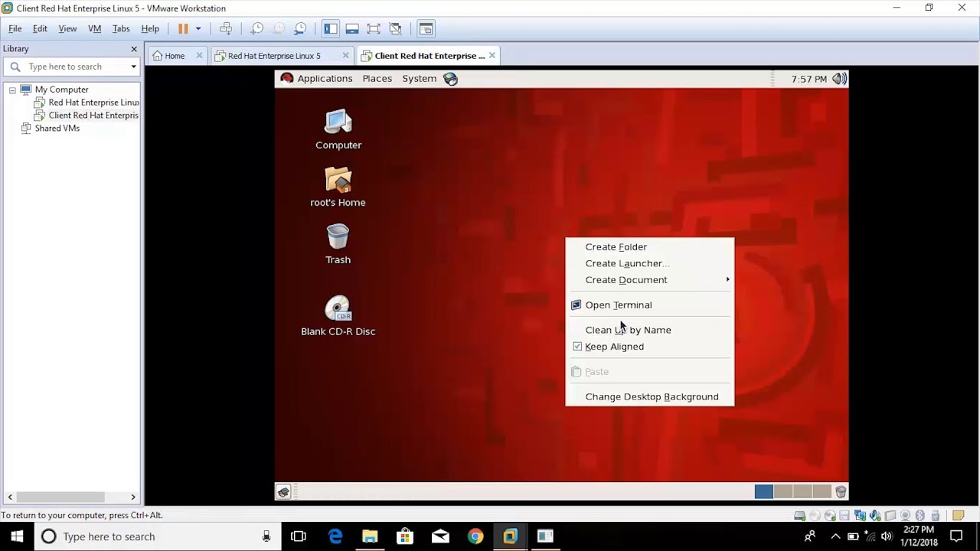The width and height of the screenshot is (980, 551).
Task: Open the Edit menu
Action: tap(40, 29)
